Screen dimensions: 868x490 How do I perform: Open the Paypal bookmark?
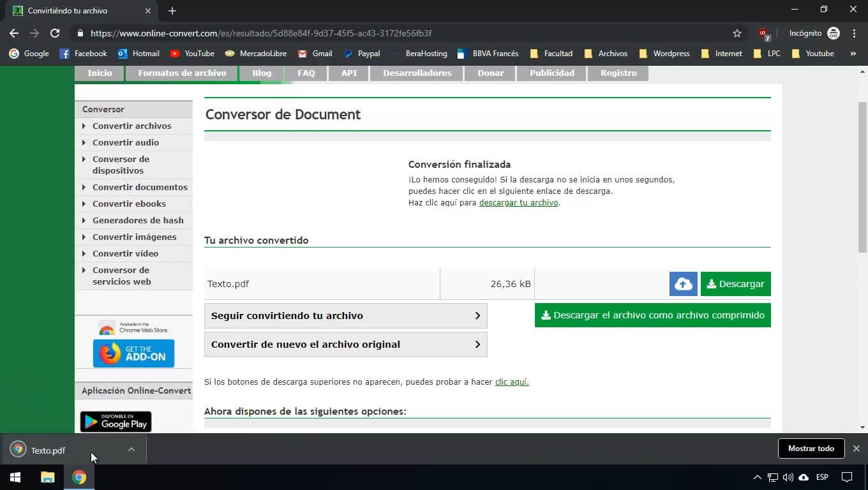tap(362, 54)
